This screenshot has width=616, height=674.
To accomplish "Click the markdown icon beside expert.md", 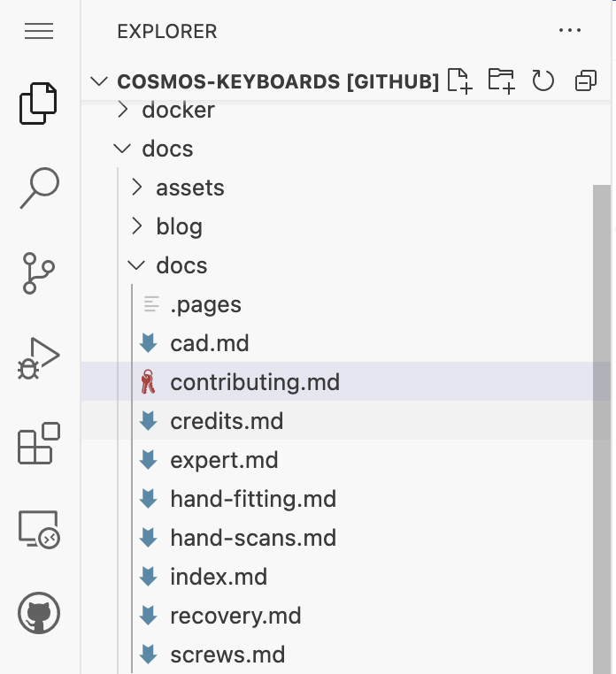I will [x=149, y=460].
